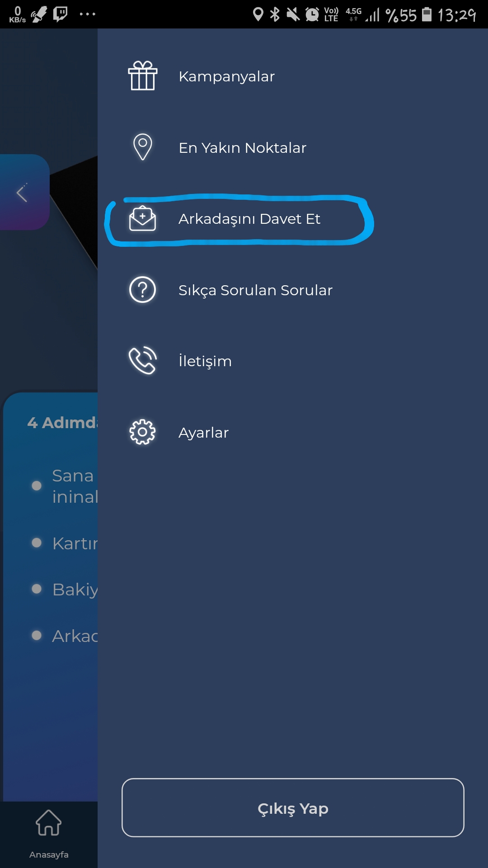Collapse the drawer with the back chevron
The width and height of the screenshot is (488, 868).
click(22, 193)
